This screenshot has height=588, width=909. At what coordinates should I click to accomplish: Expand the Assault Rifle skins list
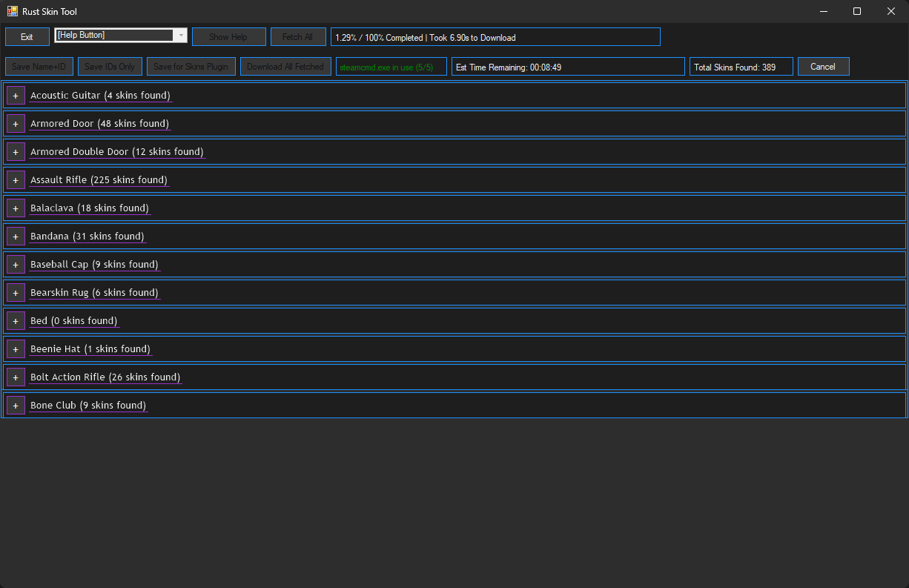click(x=16, y=180)
